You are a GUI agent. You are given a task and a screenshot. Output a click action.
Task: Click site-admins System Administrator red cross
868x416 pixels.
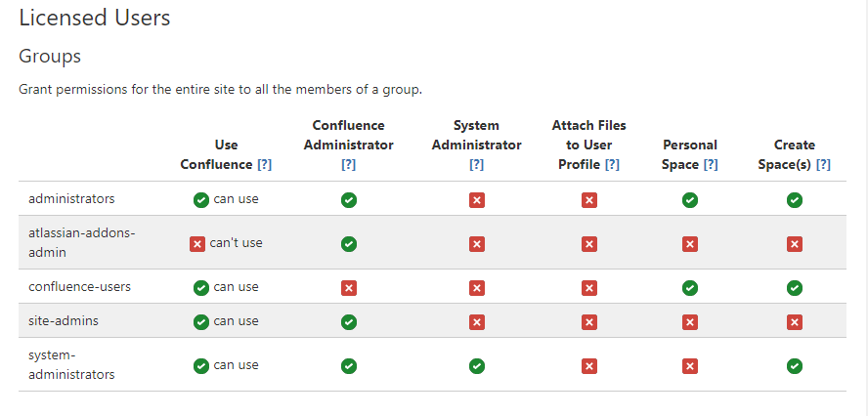pyautogui.click(x=477, y=322)
